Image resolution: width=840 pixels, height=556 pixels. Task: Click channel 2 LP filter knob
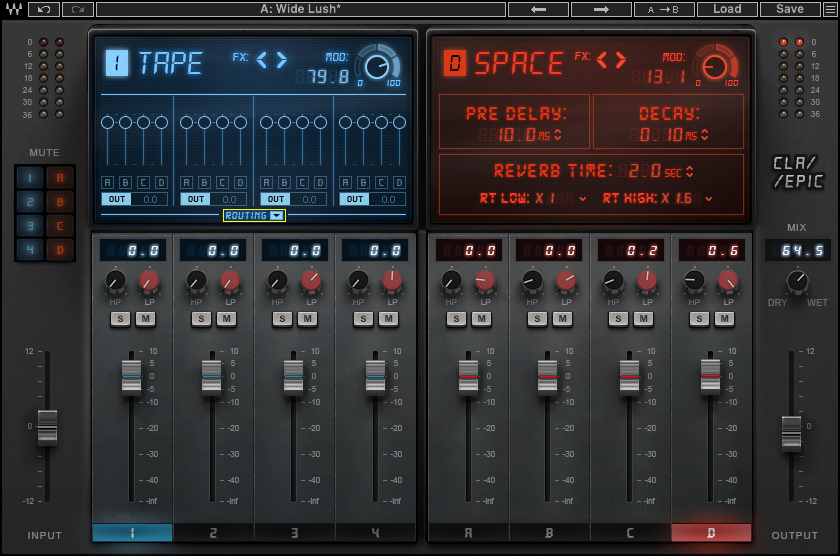point(230,281)
